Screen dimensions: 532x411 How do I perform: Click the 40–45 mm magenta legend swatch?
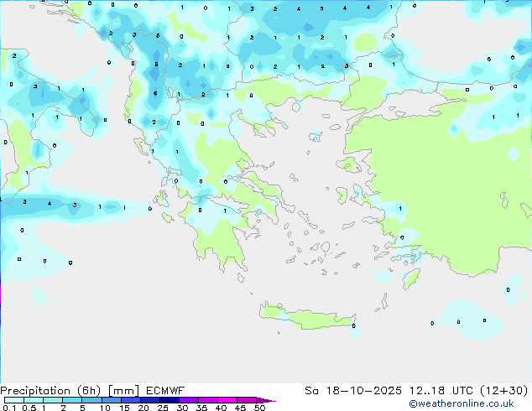point(227,400)
